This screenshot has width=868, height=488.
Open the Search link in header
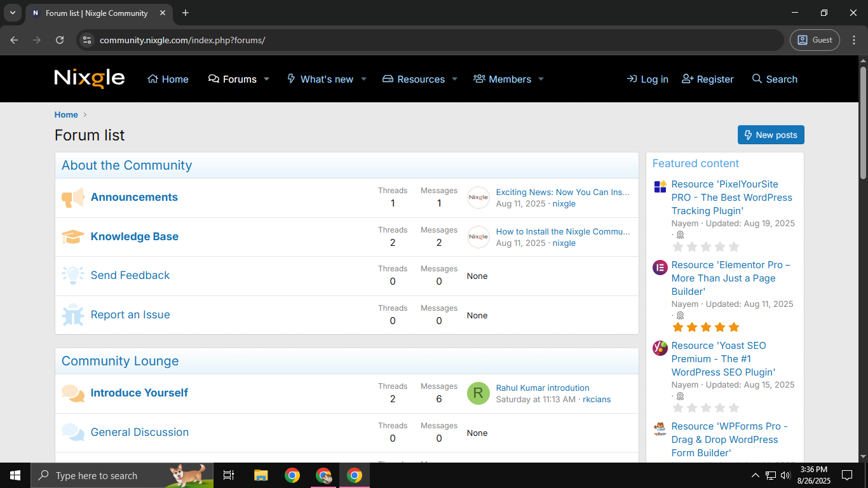tap(775, 79)
